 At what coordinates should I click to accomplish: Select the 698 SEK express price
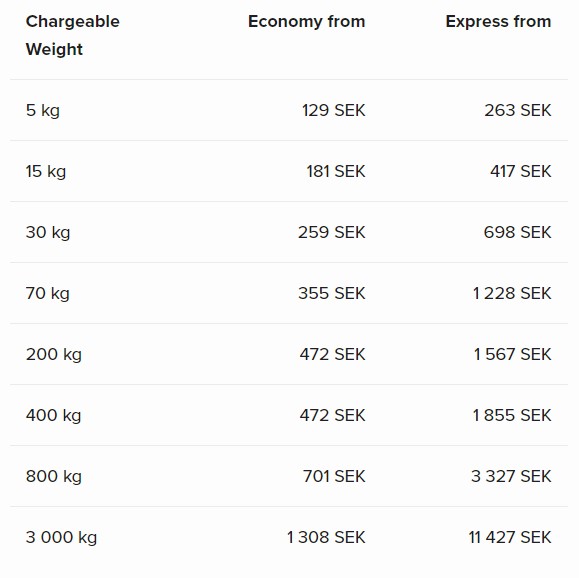pyautogui.click(x=517, y=232)
